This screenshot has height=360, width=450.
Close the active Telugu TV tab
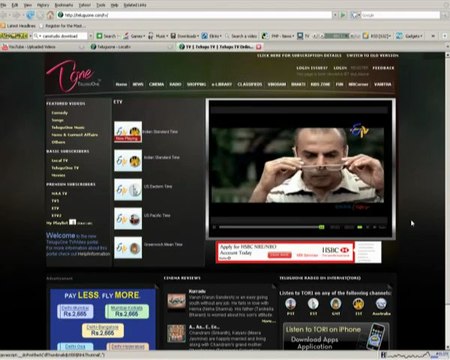pos(259,47)
